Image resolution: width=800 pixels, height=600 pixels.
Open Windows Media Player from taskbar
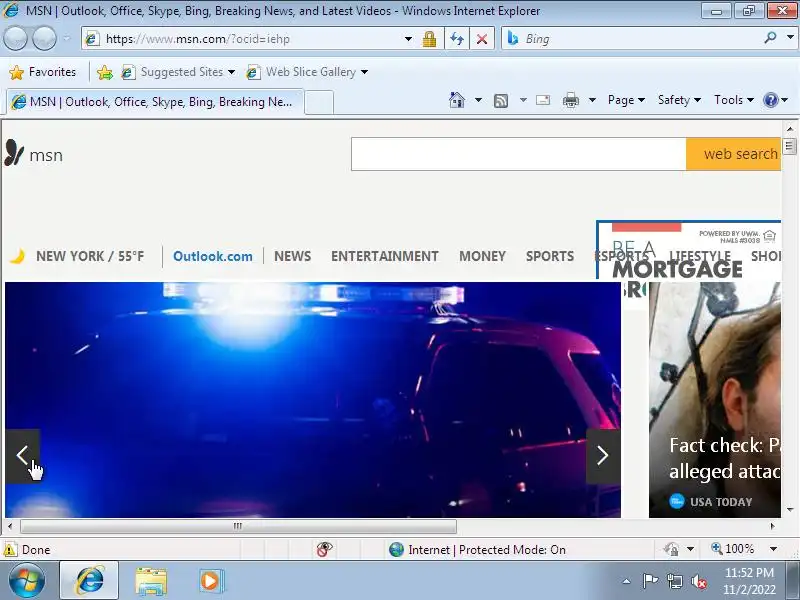pyautogui.click(x=211, y=581)
